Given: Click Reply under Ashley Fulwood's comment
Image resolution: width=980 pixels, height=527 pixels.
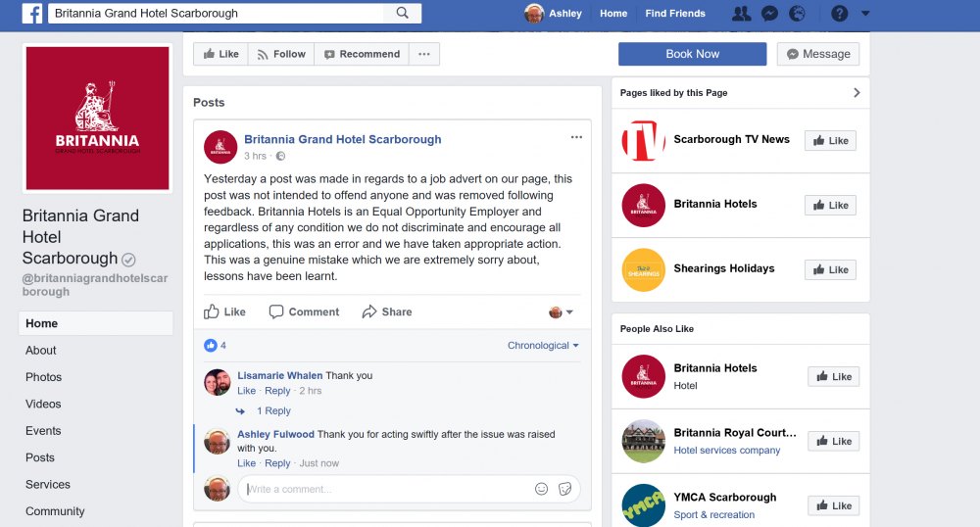Looking at the screenshot, I should [277, 463].
